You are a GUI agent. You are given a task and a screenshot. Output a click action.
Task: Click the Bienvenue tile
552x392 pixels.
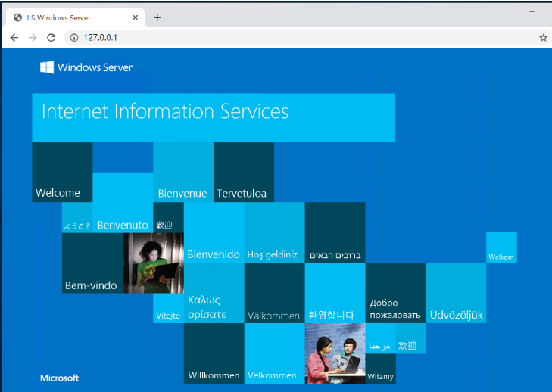[x=183, y=172]
